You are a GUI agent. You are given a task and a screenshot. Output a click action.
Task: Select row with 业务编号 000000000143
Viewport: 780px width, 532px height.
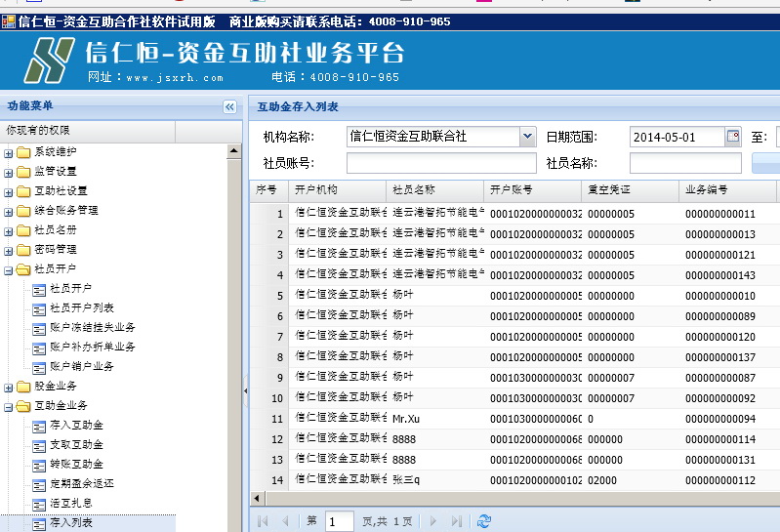(x=514, y=275)
